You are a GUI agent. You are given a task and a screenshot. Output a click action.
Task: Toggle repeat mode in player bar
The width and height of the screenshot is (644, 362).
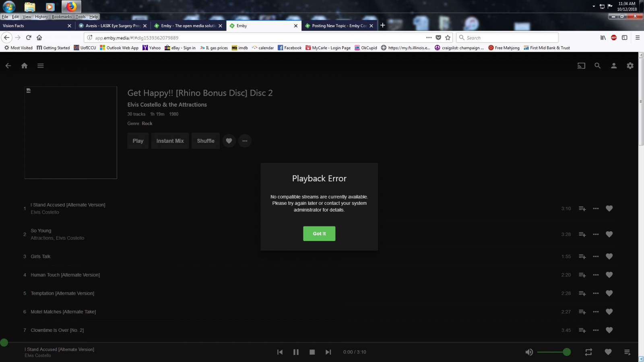(588, 352)
